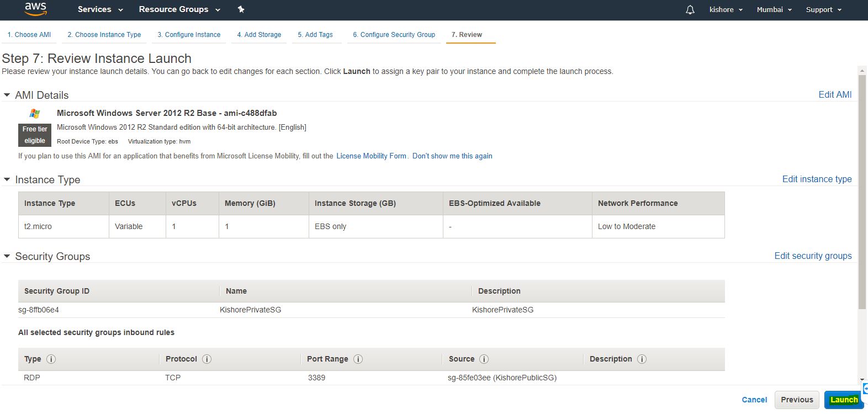Click the vertical page scrollbar

tap(862, 193)
